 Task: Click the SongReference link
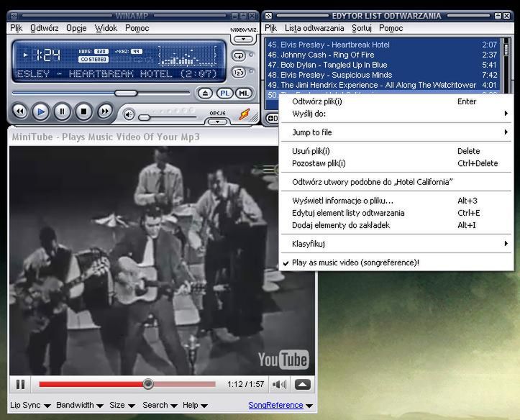275,405
